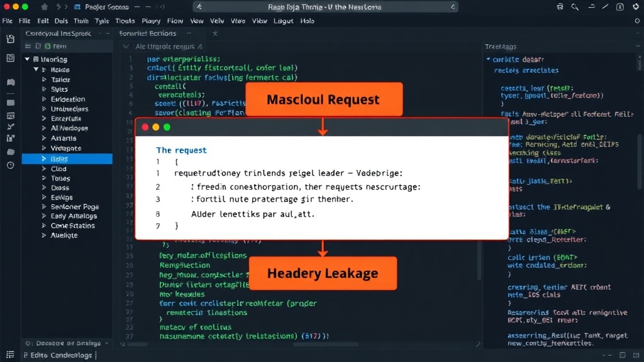This screenshot has width=644, height=362.
Task: Open the Eelt menu
Action: point(43,21)
